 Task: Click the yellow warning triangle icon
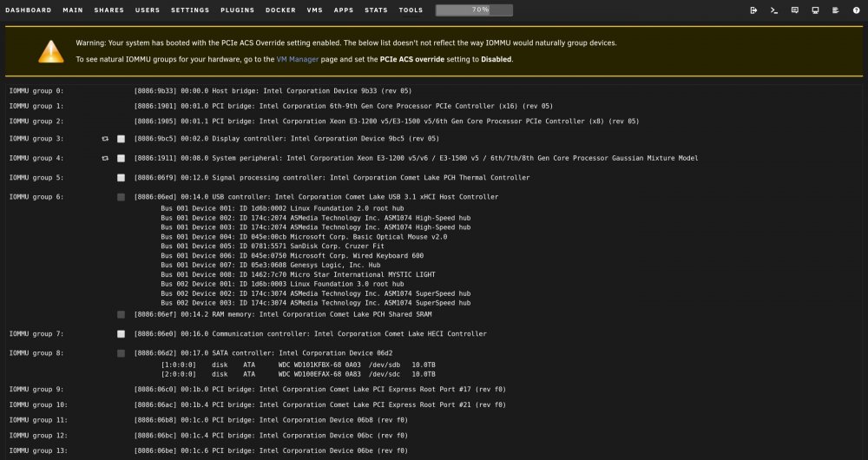tap(51, 51)
